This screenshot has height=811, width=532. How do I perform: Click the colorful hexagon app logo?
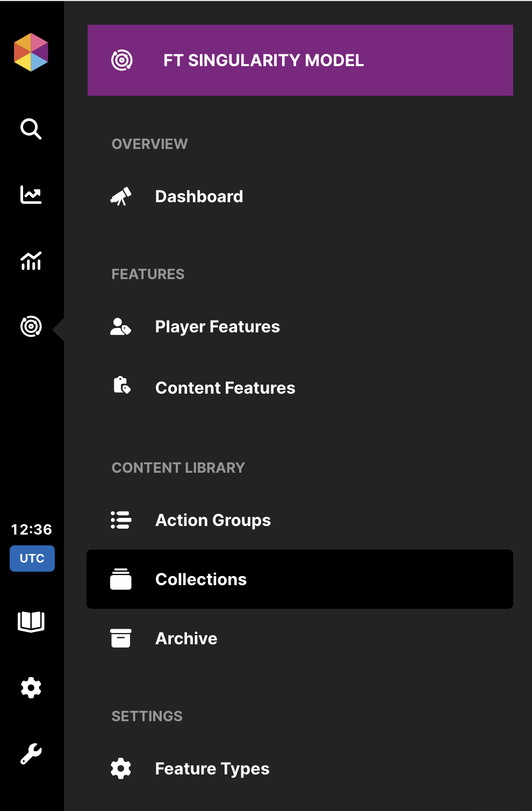click(31, 52)
